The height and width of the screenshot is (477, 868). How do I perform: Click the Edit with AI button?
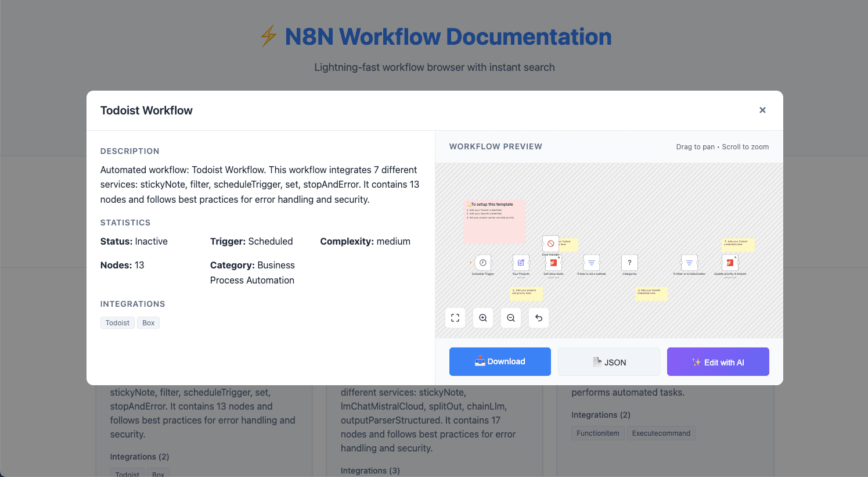pyautogui.click(x=718, y=361)
